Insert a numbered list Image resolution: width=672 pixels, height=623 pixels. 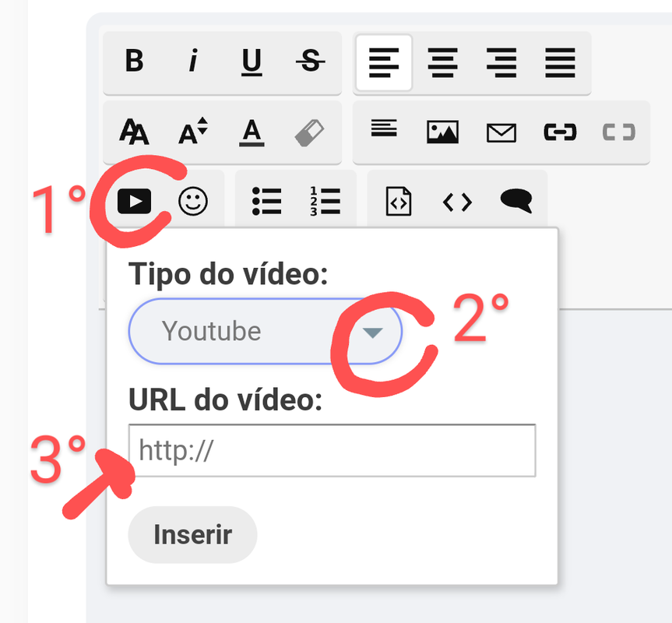click(x=325, y=201)
